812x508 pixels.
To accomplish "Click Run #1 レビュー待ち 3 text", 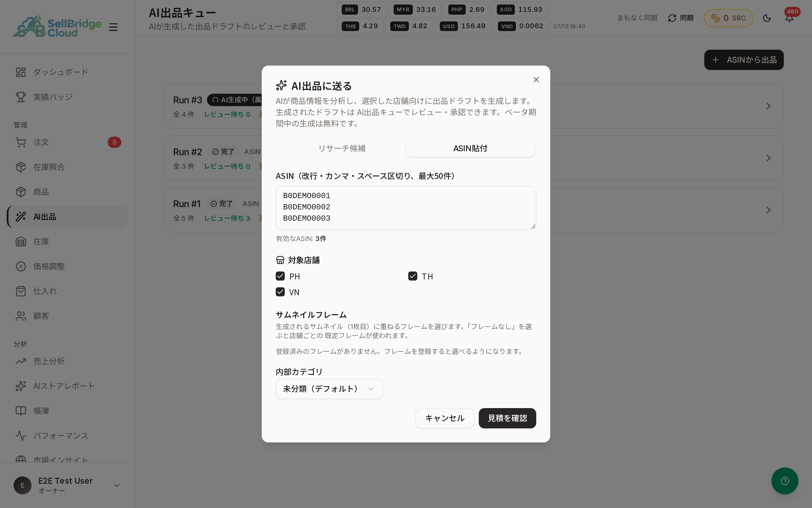I will (227, 218).
